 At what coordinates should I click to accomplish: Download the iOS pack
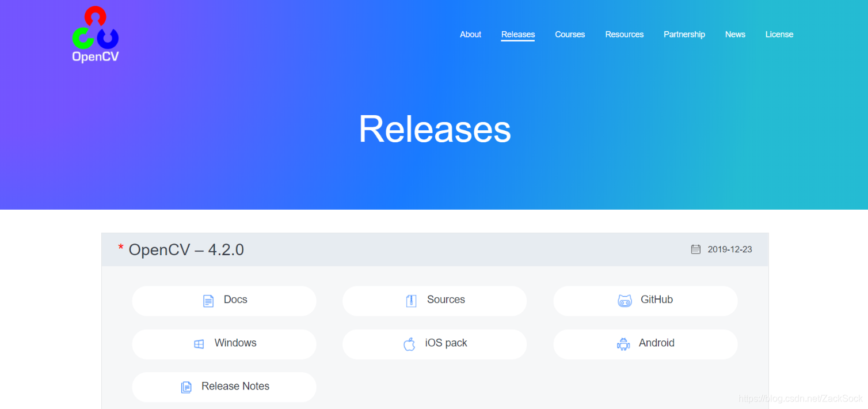click(435, 344)
